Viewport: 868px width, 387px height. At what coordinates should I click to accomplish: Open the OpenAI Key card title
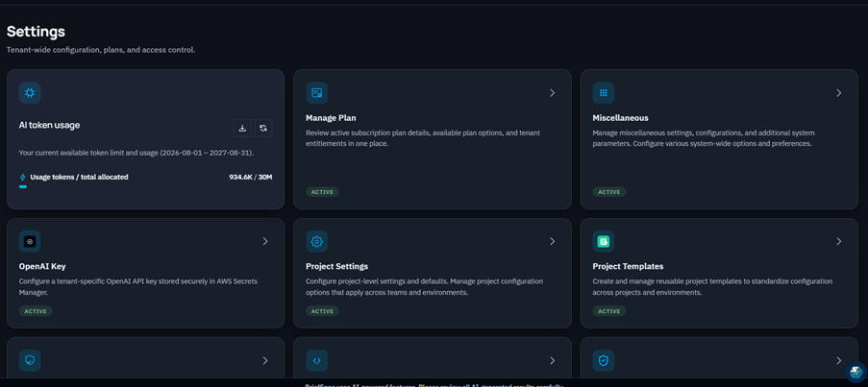[x=42, y=266]
